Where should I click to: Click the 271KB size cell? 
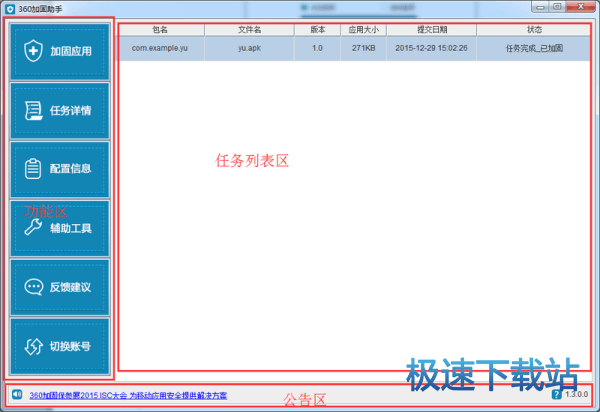364,48
